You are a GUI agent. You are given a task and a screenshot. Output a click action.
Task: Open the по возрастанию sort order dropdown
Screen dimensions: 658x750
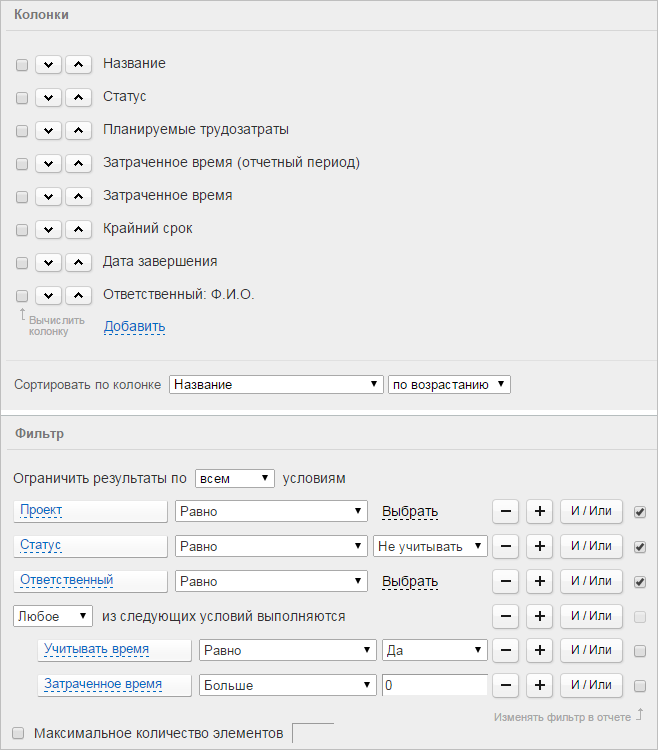(x=449, y=385)
